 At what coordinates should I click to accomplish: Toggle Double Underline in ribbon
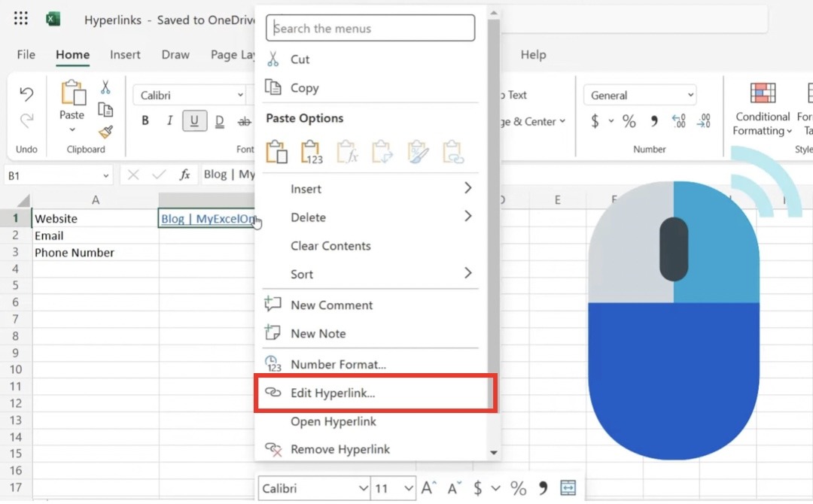[219, 121]
